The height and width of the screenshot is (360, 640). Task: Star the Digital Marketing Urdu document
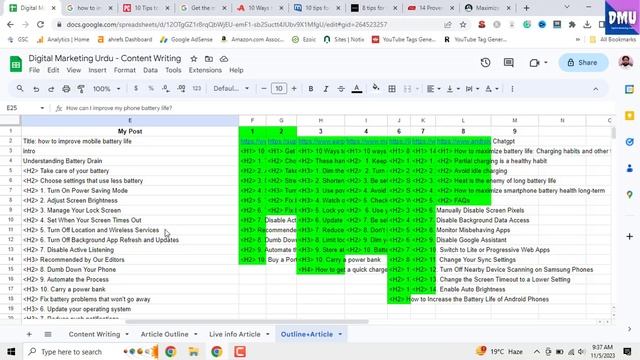194,59
